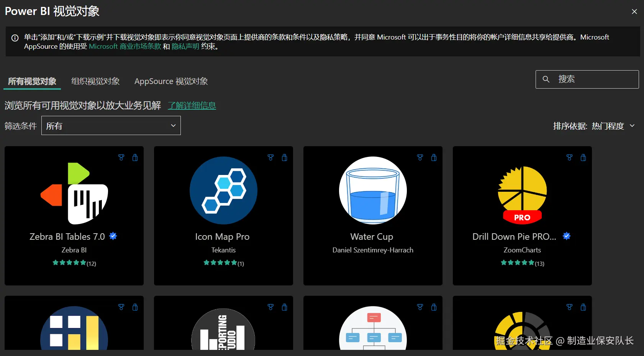Viewport: 644px width, 356px height.
Task: Click the Zebra BI Tables 7.0 title
Action: [x=67, y=237]
